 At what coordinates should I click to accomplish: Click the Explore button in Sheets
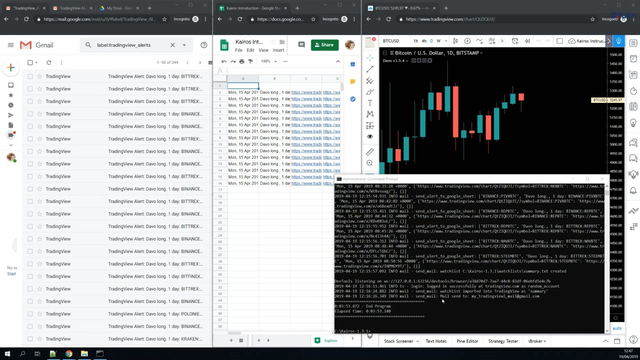click(x=326, y=340)
